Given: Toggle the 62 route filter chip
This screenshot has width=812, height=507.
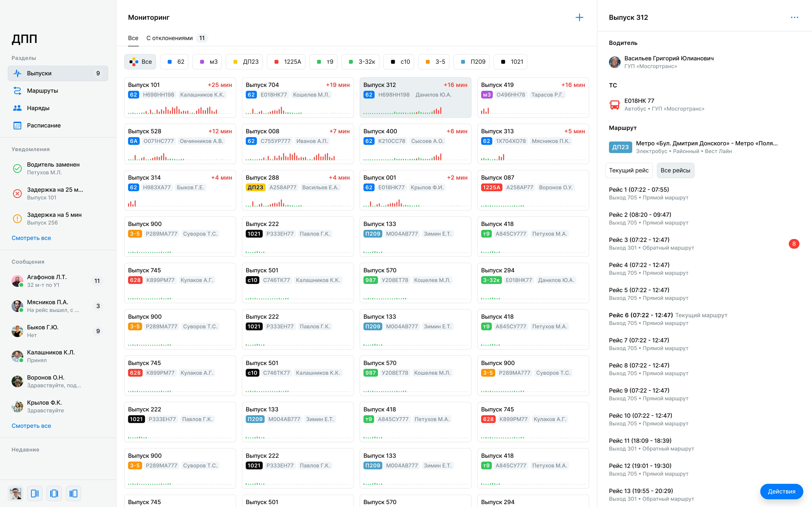Looking at the screenshot, I should [x=174, y=62].
